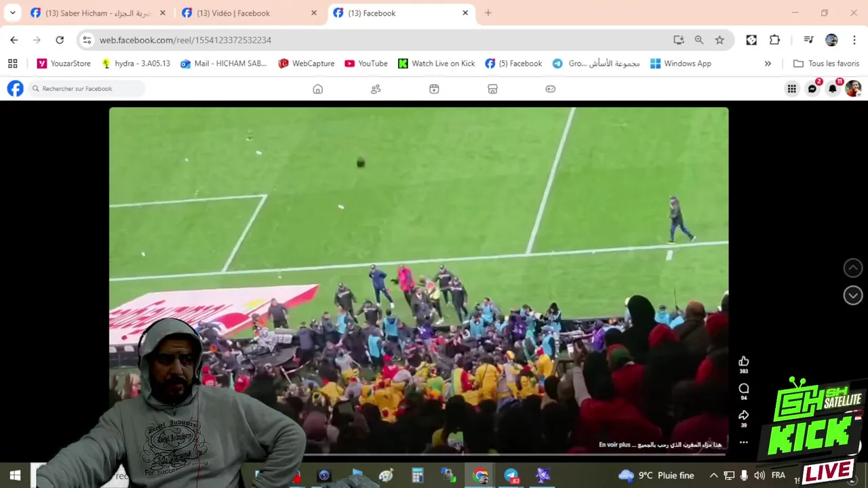868x488 pixels.
Task: Open the Friends icon in Facebook navigation
Action: [x=376, y=89]
